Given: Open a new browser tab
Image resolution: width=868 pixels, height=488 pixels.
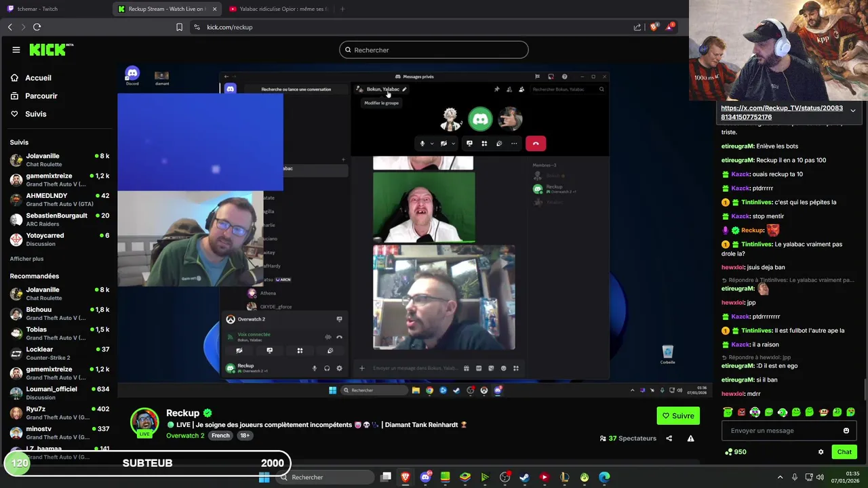Looking at the screenshot, I should [342, 9].
